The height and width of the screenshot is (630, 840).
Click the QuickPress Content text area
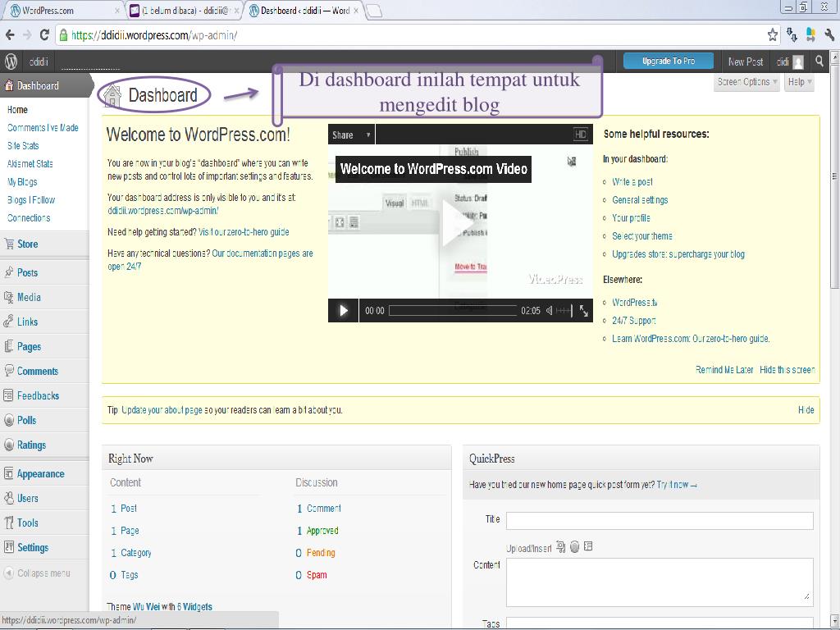pyautogui.click(x=660, y=582)
